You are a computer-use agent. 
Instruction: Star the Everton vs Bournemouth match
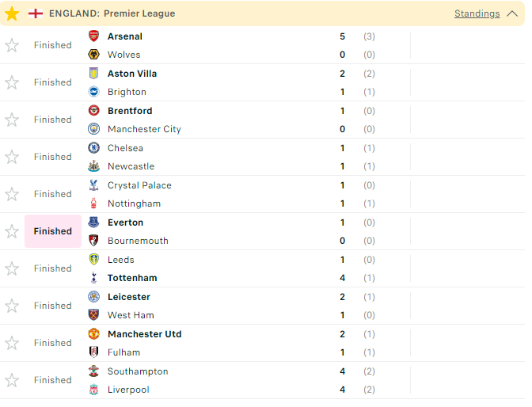click(12, 231)
